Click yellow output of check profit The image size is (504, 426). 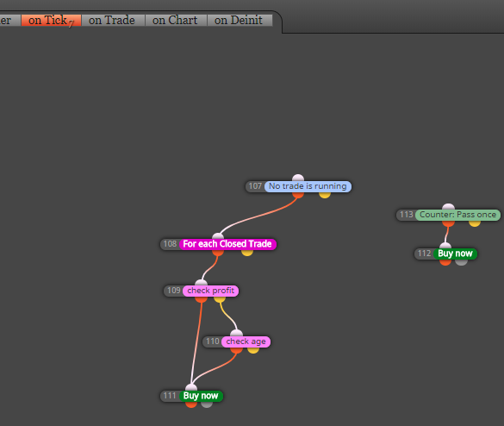tap(220, 299)
